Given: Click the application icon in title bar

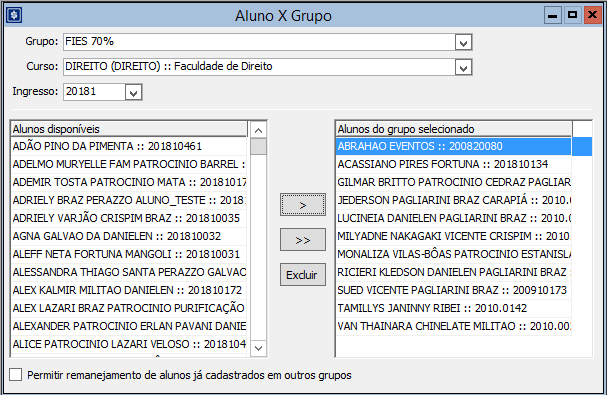Looking at the screenshot, I should pyautogui.click(x=14, y=15).
